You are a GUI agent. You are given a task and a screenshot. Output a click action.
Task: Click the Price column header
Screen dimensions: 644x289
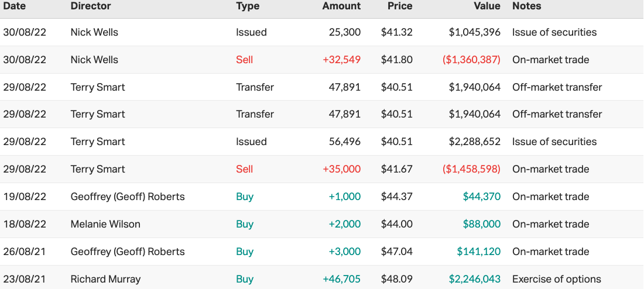coord(400,6)
